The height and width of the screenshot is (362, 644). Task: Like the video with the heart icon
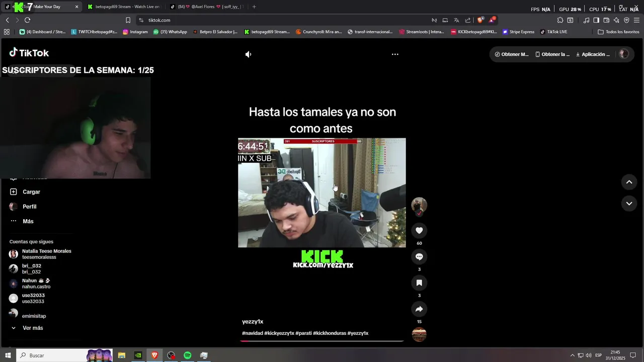pos(419,230)
